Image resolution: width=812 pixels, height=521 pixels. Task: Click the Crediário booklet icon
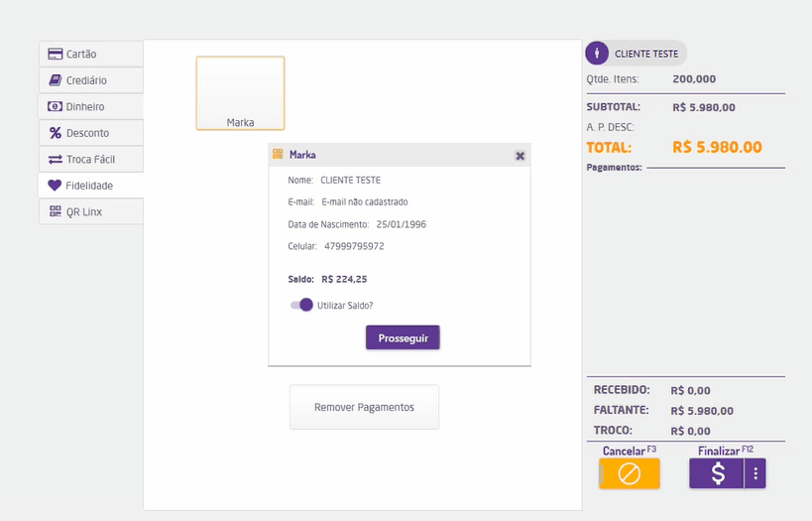click(56, 80)
